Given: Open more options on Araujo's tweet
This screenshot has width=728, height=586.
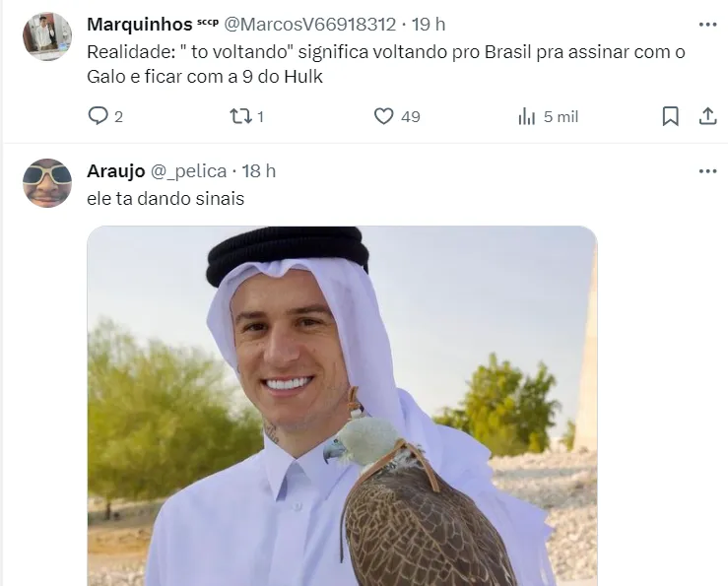Looking at the screenshot, I should 707,171.
